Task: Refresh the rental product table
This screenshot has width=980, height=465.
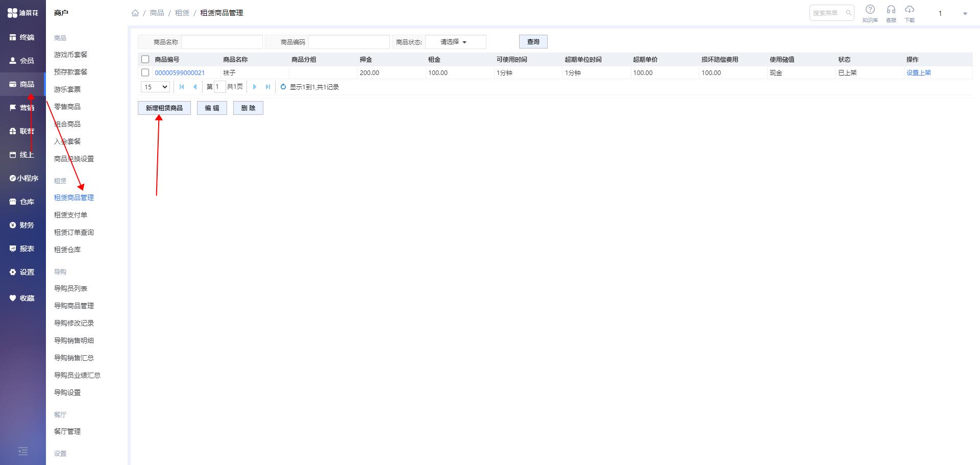Action: [283, 87]
